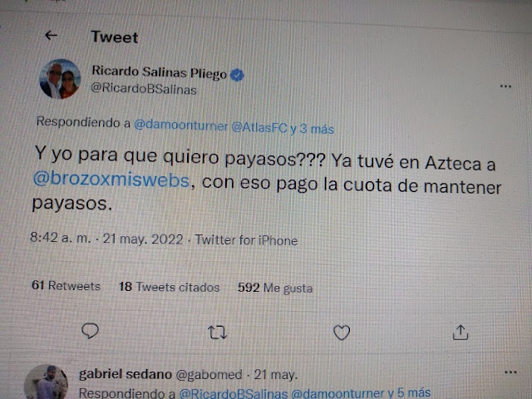Open more options on gabriel sedano's reply
Screen dimensions: 532x399
[x=510, y=372]
